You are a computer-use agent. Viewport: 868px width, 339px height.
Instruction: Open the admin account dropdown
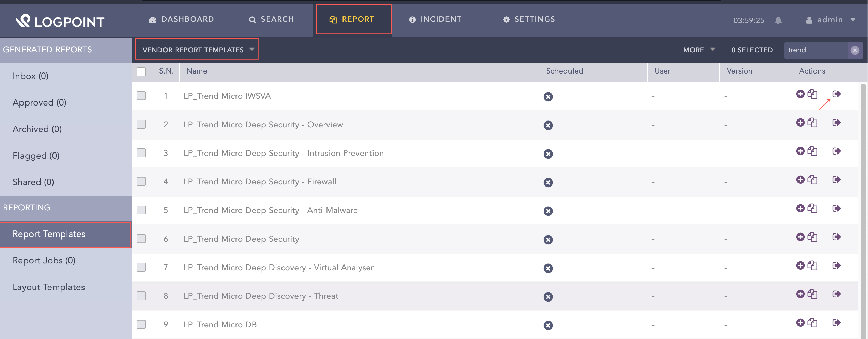(x=831, y=20)
